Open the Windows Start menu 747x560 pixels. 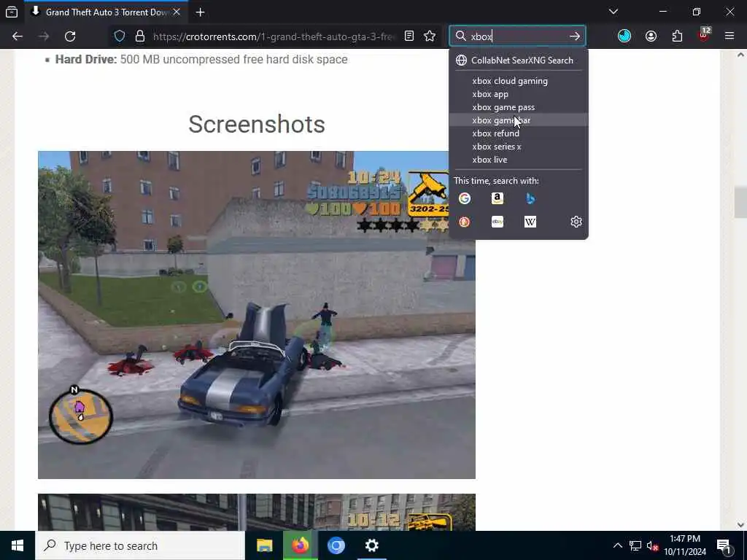[18, 545]
